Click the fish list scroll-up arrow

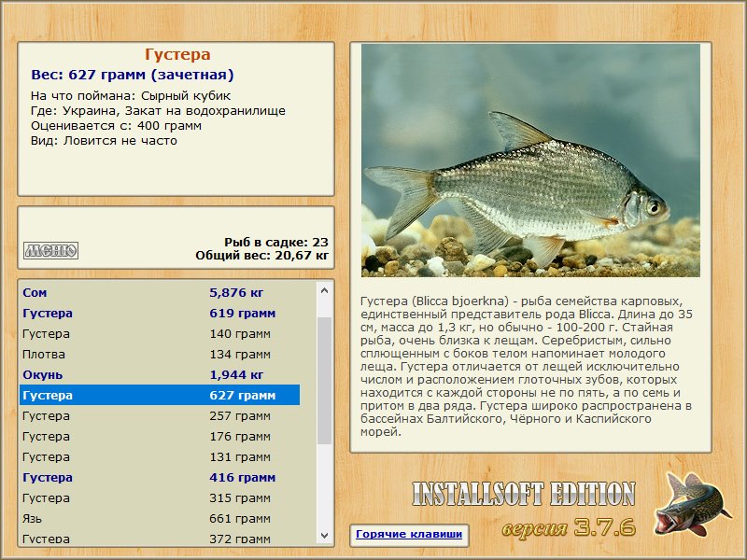click(x=324, y=290)
